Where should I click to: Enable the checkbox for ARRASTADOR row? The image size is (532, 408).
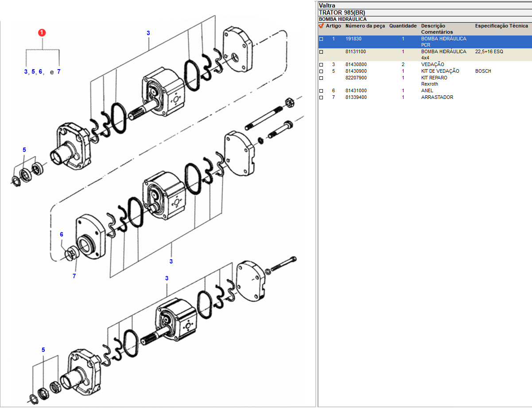(x=321, y=98)
